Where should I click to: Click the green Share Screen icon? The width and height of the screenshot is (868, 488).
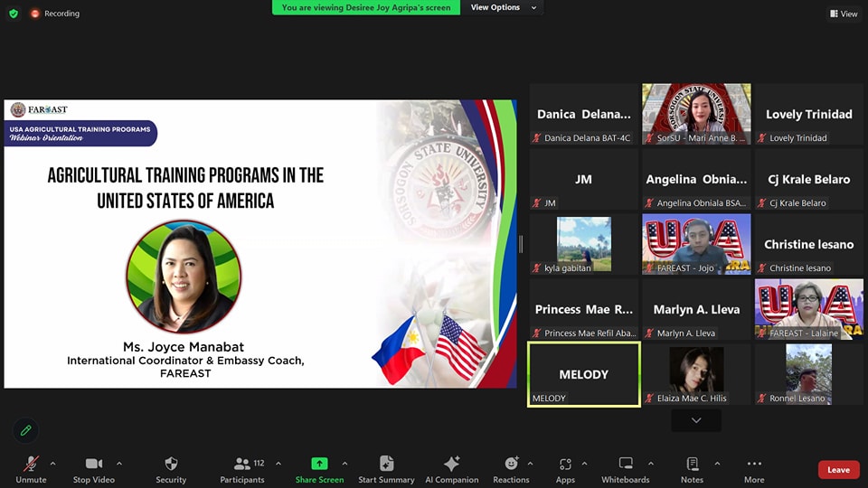coord(319,464)
